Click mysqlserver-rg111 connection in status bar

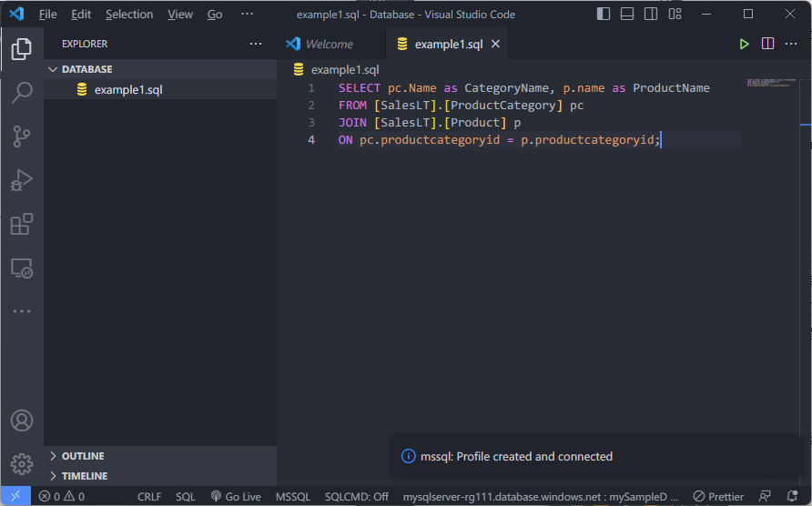[x=540, y=497]
